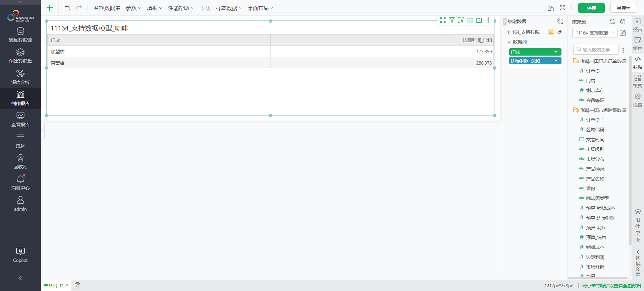The width and height of the screenshot is (644, 291).
Task: Open the filter icon on table component
Action: [x=452, y=20]
